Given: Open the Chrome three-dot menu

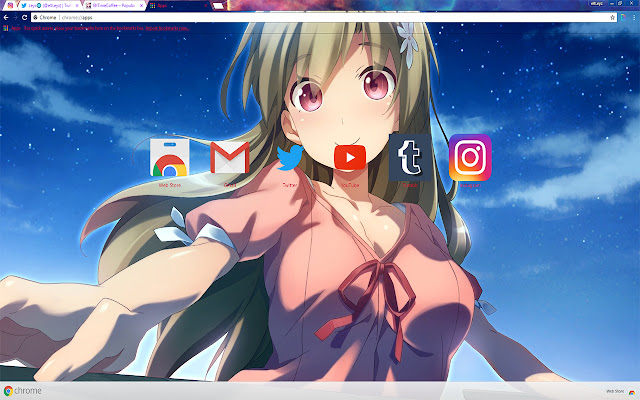Looking at the screenshot, I should [x=634, y=18].
